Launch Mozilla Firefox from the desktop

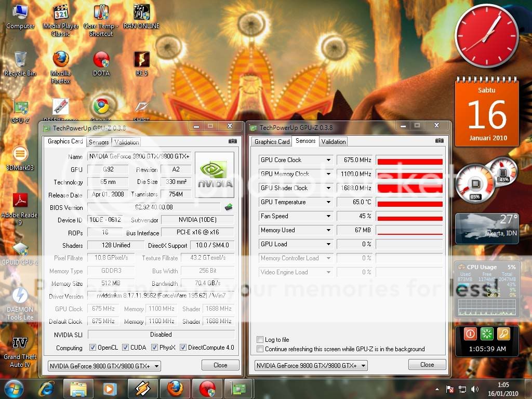tap(61, 67)
